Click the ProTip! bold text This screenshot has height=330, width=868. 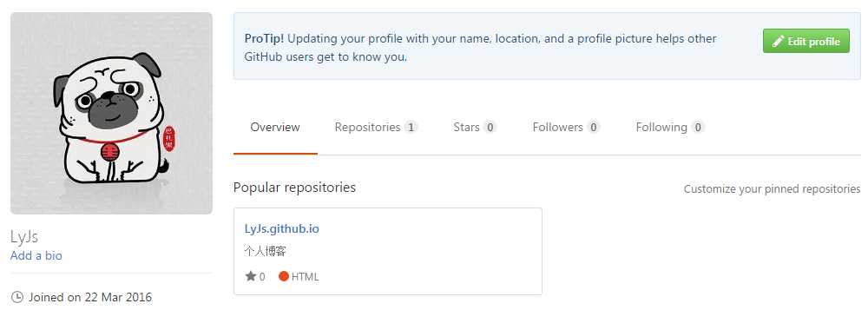point(264,39)
